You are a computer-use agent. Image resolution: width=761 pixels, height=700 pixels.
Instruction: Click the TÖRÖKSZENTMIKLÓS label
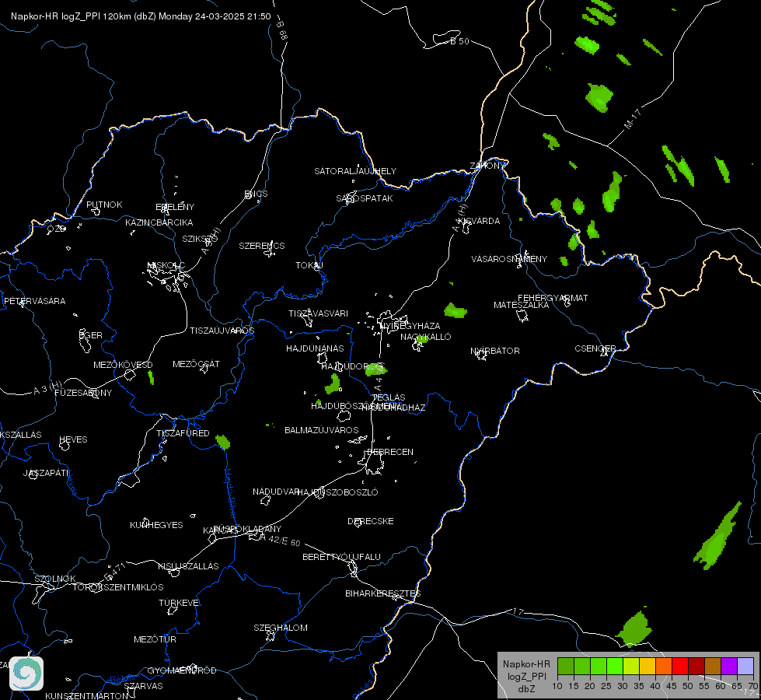click(118, 587)
